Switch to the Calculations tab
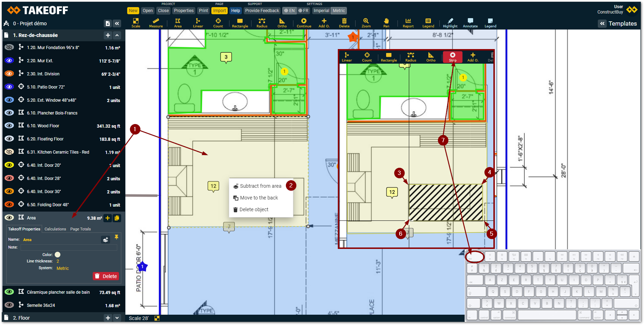644x325 pixels. pos(55,229)
